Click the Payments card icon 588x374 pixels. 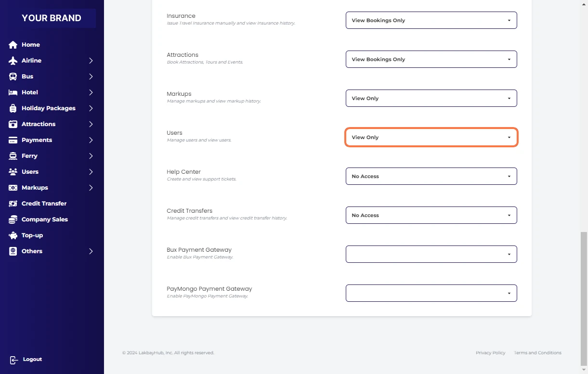[x=13, y=140]
